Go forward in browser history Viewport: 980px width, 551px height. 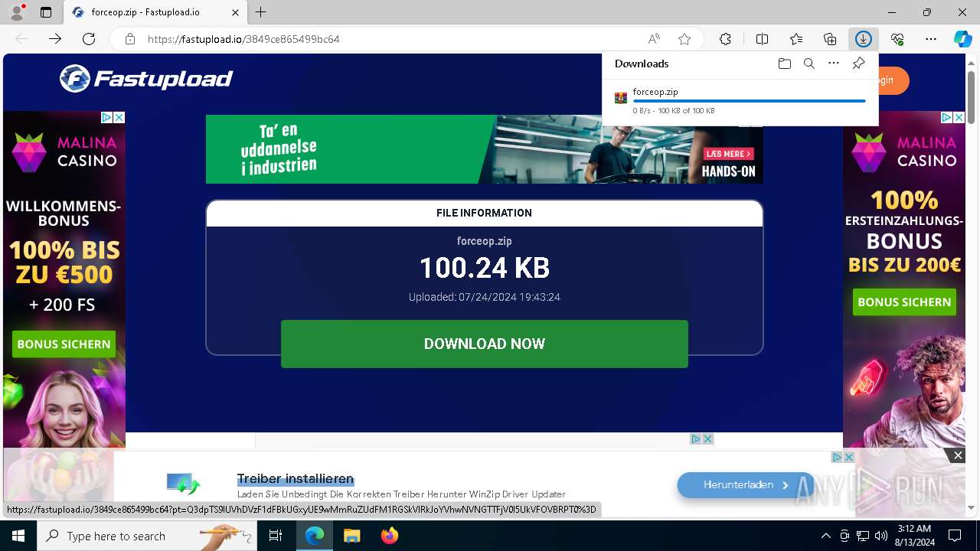[55, 39]
